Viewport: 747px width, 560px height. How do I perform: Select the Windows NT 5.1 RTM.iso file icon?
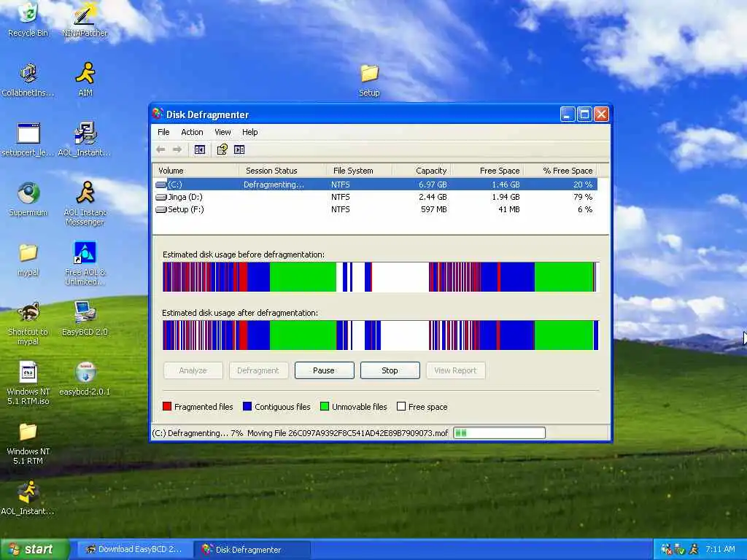(x=28, y=384)
